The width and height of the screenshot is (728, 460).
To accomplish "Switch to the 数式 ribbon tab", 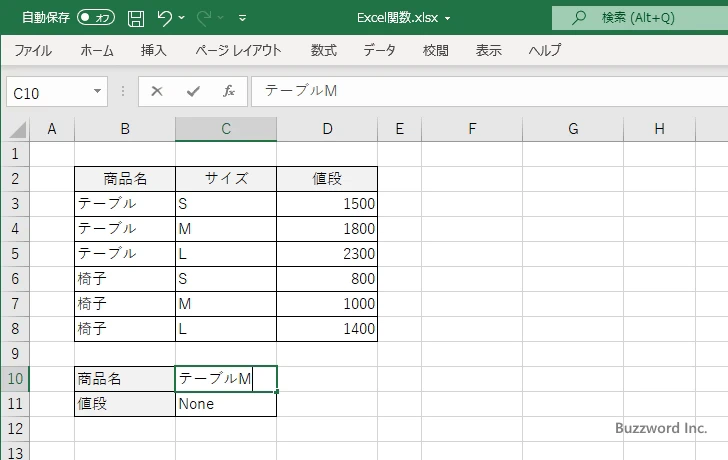I will (324, 50).
